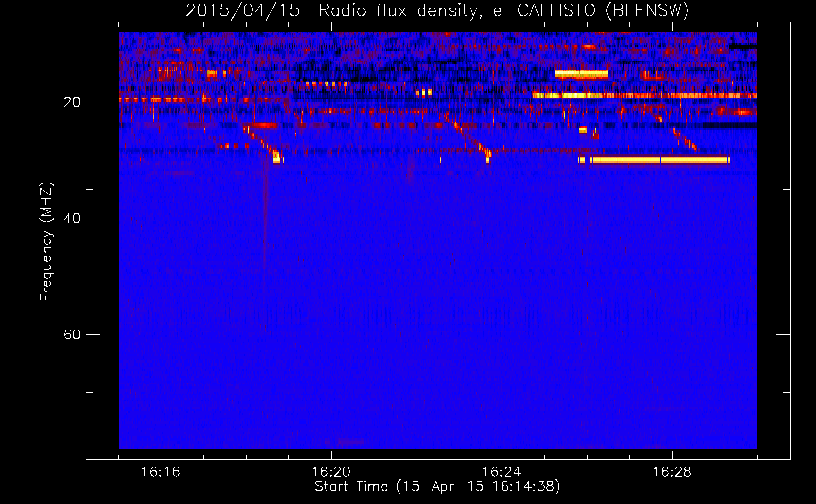The image size is (816, 504).
Task: Click the drifting burst ending near 16:18:40
Action: pyautogui.click(x=262, y=144)
